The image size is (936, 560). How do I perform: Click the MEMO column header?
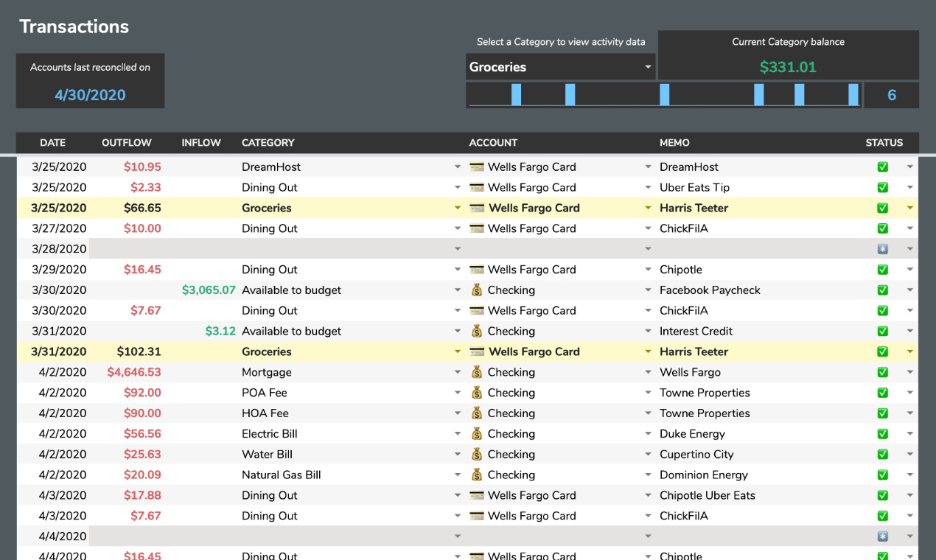tap(674, 143)
